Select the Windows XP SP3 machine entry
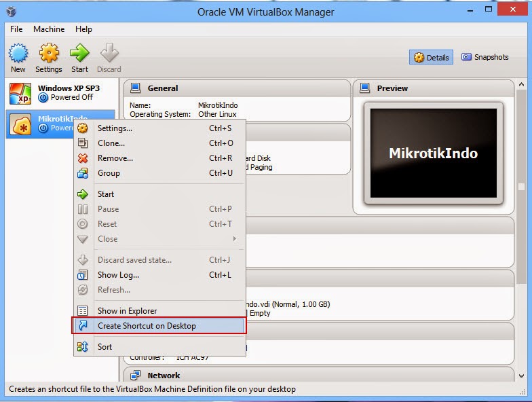This screenshot has width=532, height=402. (x=61, y=94)
